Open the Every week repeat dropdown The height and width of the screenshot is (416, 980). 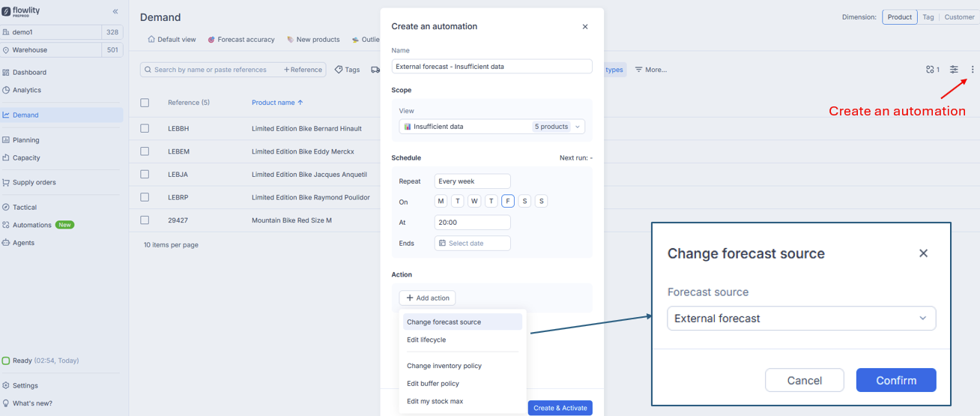coord(472,181)
